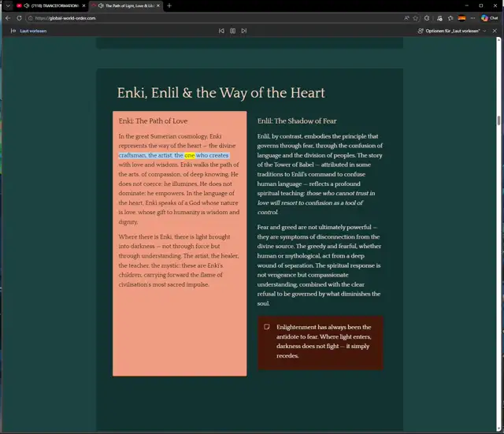Viewport: 504px width, 434px height.
Task: Open the browser's three-dot settings menu
Action: tap(472, 17)
